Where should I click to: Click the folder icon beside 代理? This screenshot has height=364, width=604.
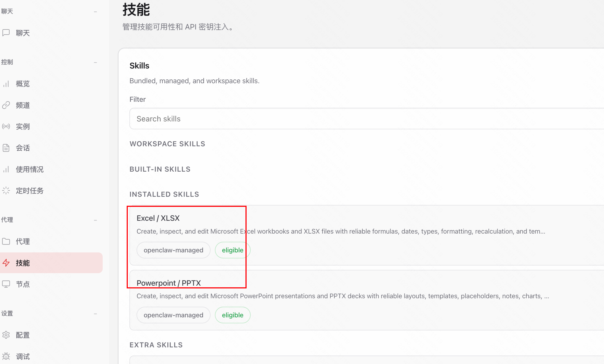tap(6, 241)
